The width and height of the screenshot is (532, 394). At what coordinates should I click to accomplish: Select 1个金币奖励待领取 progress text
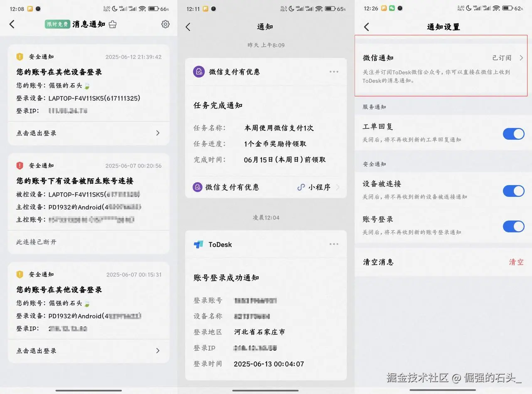[x=275, y=144]
